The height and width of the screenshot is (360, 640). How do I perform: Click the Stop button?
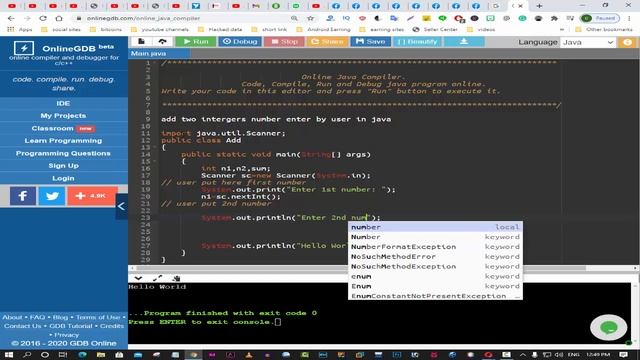(x=284, y=42)
